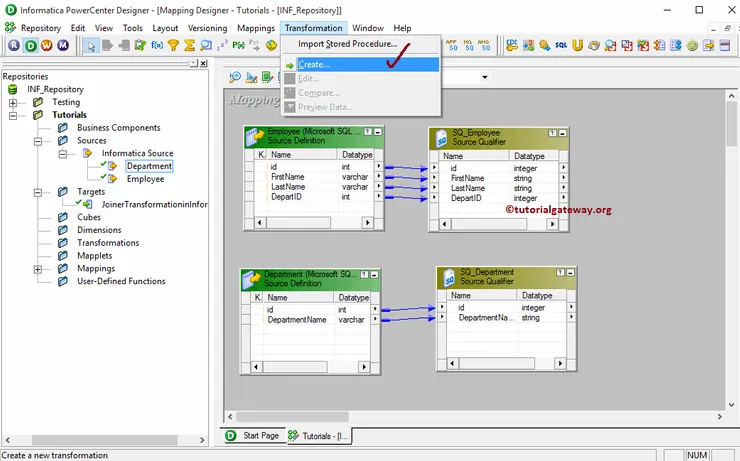Click DepartmentName row in Department definition
The height and width of the screenshot is (461, 740).
tap(311, 320)
